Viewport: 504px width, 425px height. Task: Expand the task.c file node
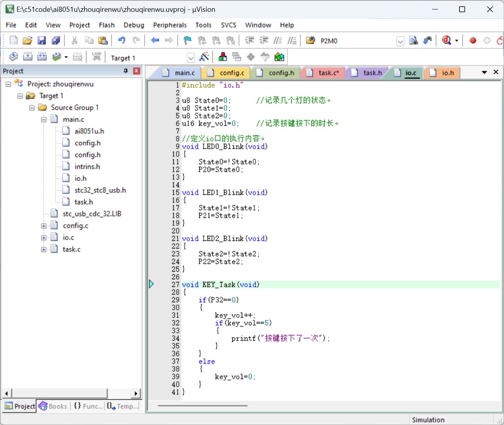[x=44, y=249]
